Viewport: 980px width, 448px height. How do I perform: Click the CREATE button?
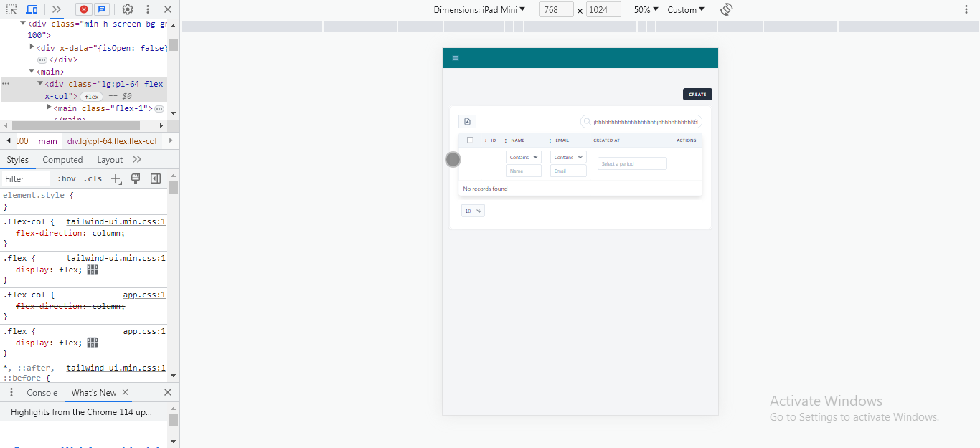tap(697, 95)
